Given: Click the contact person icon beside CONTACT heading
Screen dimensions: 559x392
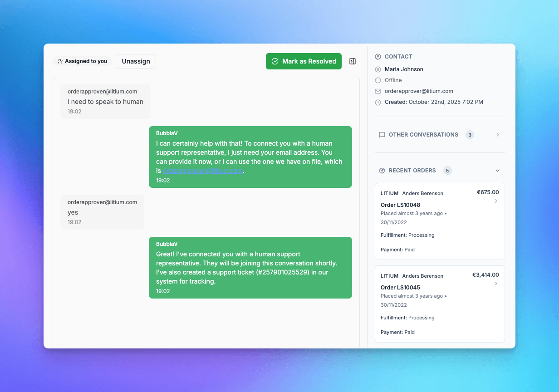Looking at the screenshot, I should tap(378, 56).
